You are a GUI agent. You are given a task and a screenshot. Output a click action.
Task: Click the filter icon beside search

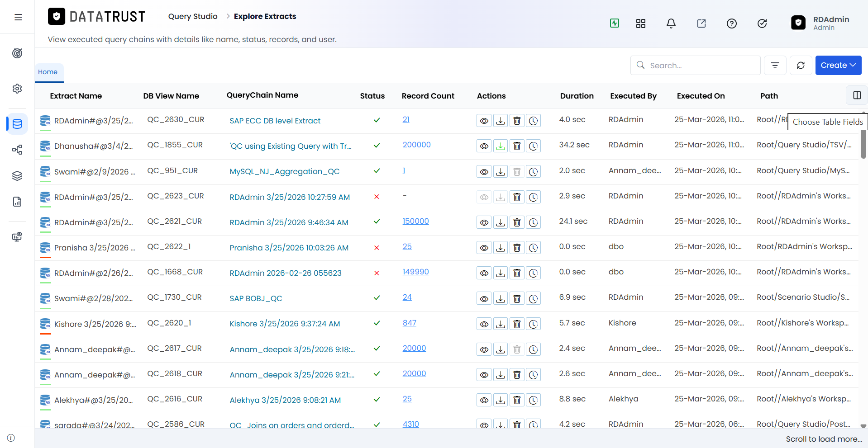(775, 66)
